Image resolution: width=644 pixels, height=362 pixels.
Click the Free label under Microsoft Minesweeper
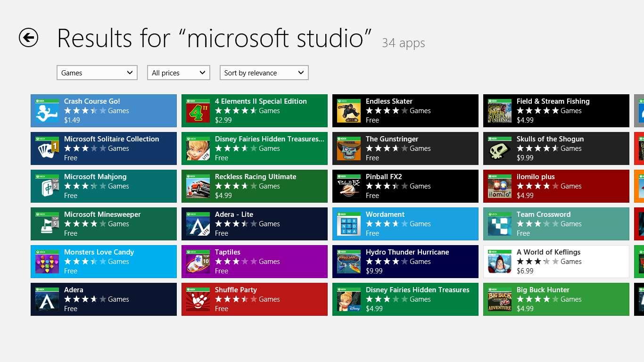(71, 233)
